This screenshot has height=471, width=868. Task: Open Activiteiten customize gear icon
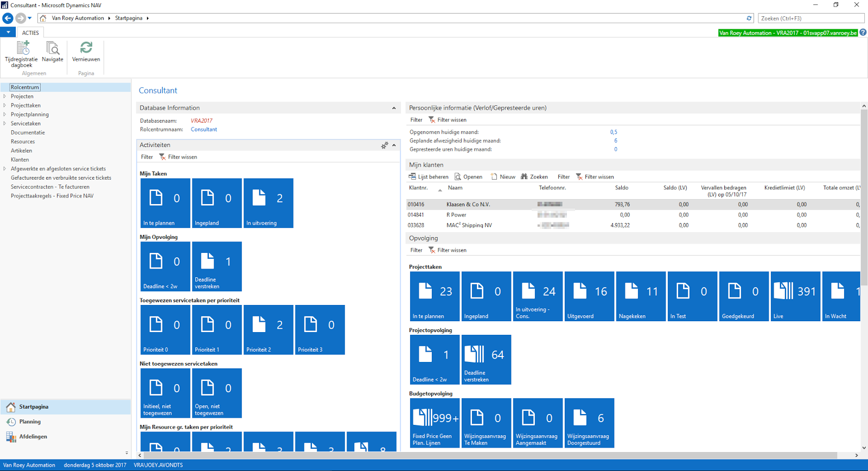(x=385, y=145)
